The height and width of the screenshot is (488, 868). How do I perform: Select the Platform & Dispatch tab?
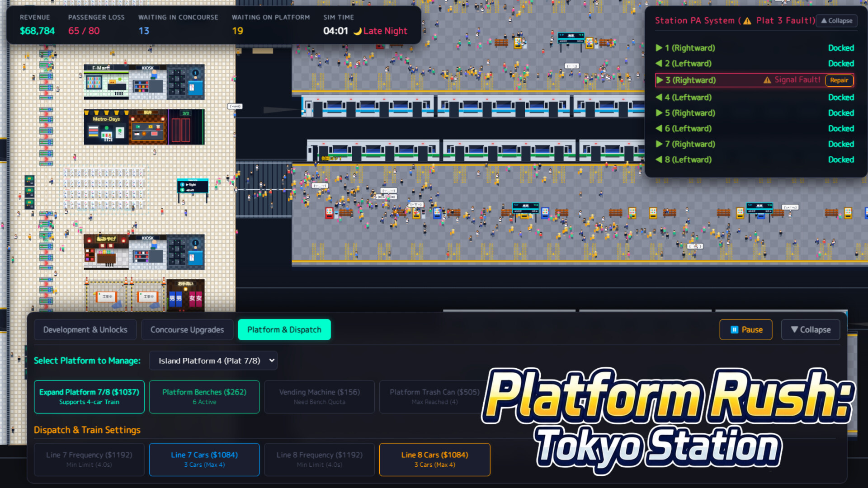point(284,330)
